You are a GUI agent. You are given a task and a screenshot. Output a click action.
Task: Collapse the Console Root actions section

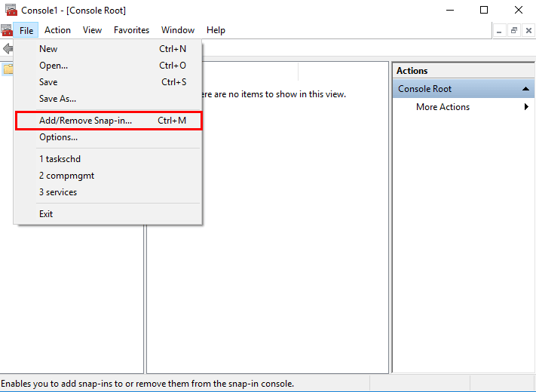pos(525,89)
